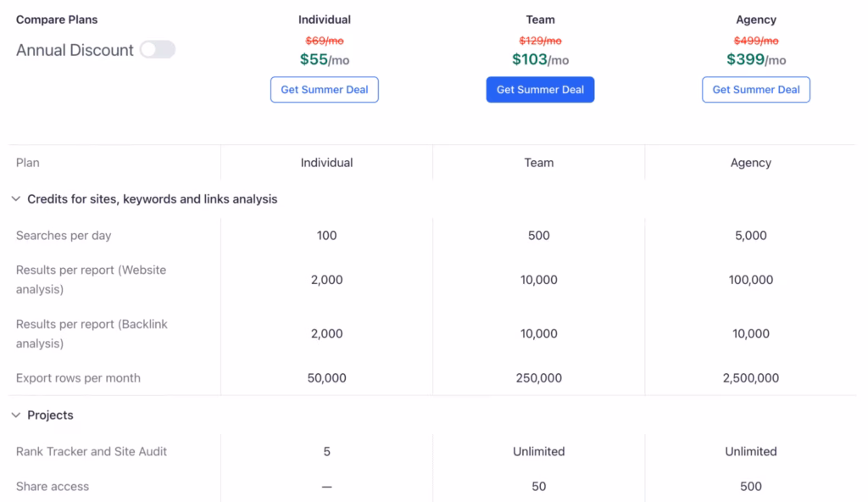
Task: Click the Share access row label
Action: [x=53, y=487]
